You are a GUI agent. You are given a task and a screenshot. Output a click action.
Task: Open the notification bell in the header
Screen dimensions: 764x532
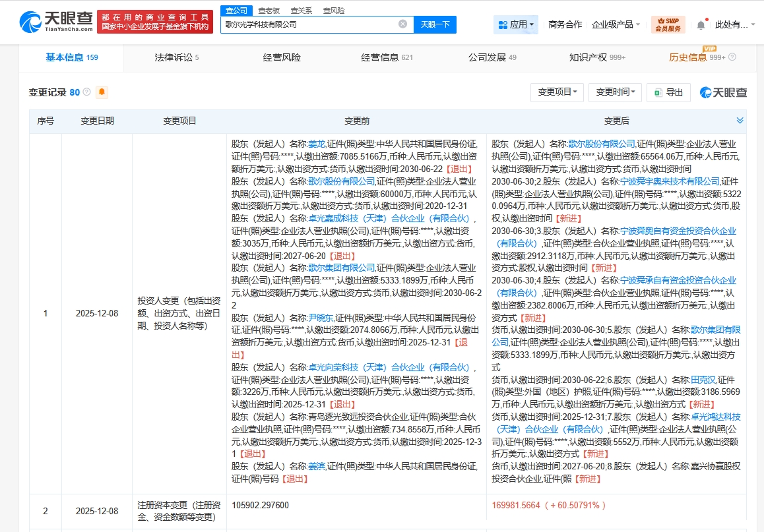pyautogui.click(x=701, y=25)
